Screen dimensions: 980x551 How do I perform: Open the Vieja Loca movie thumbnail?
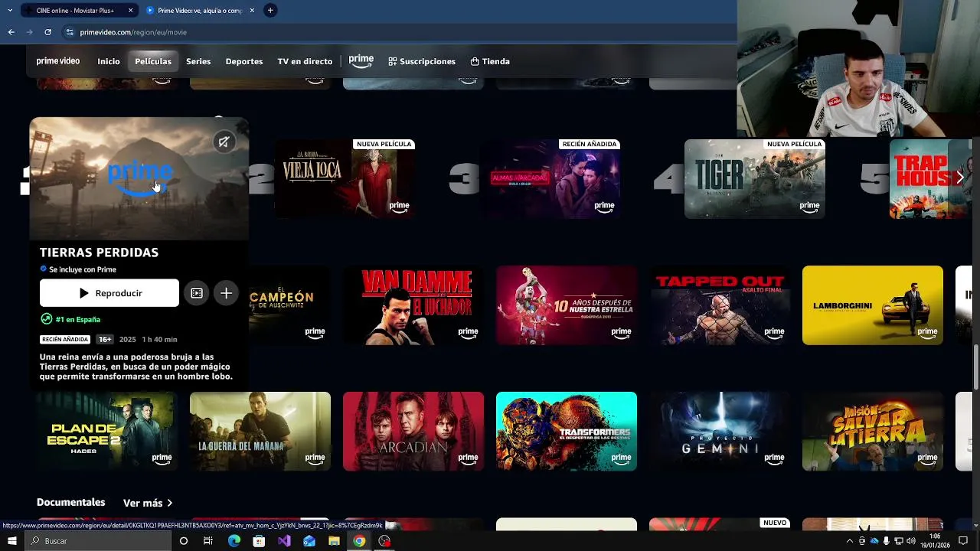pyautogui.click(x=346, y=179)
